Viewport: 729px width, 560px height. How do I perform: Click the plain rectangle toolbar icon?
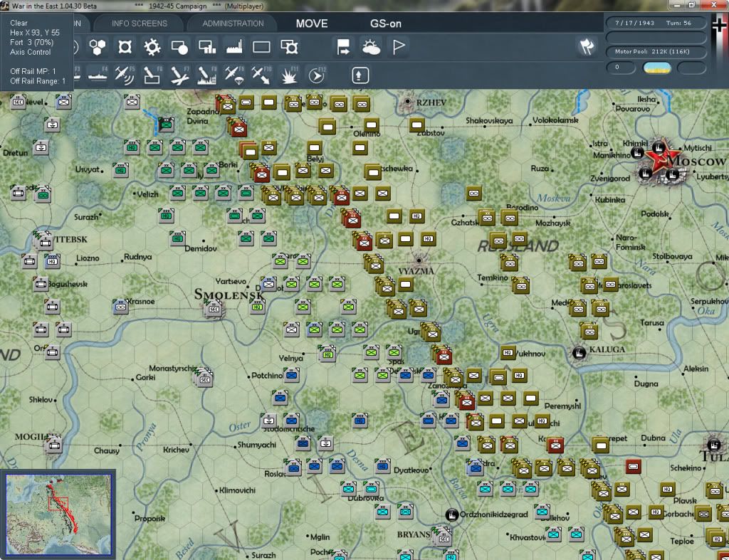pos(261,47)
